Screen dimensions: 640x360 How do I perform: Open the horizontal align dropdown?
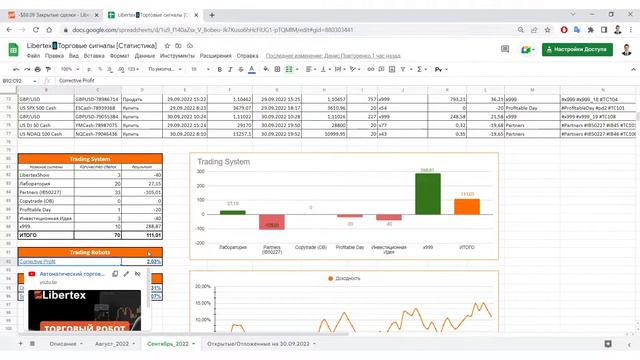[x=311, y=69]
